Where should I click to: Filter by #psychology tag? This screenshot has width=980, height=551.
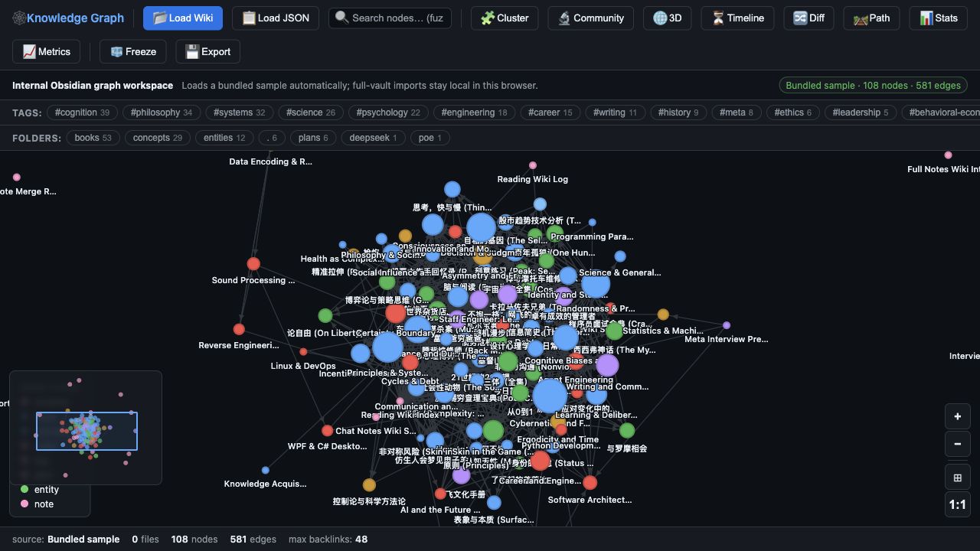click(x=387, y=112)
